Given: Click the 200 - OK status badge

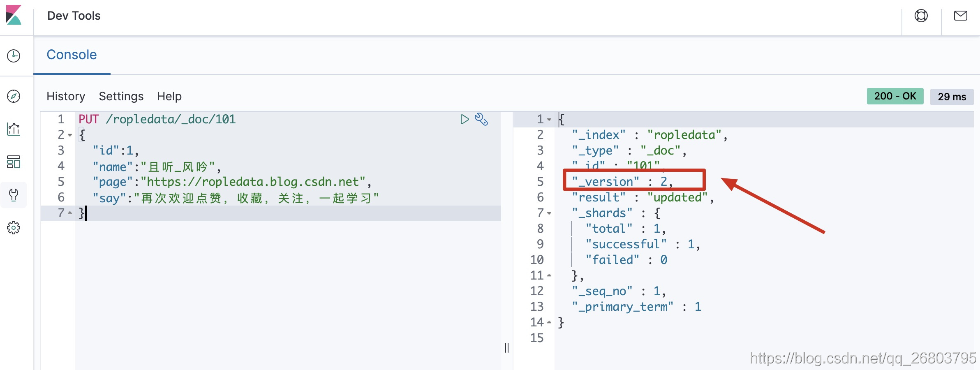Looking at the screenshot, I should click(895, 96).
